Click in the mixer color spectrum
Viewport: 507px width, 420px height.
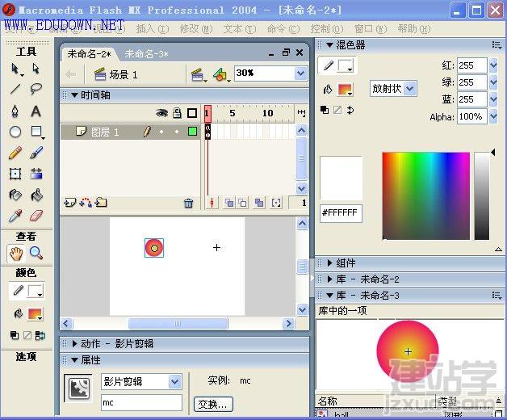pyautogui.click(x=425, y=195)
